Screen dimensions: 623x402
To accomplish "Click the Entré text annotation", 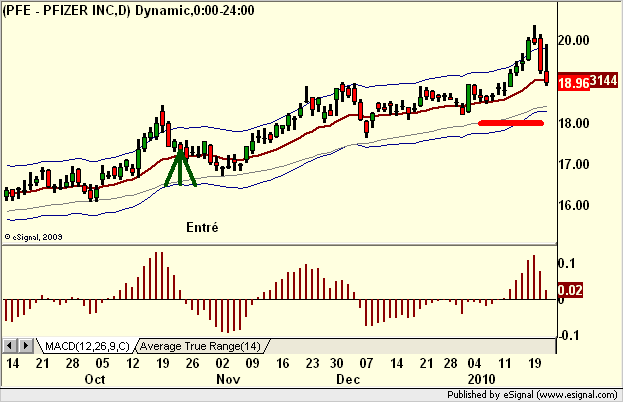I will 202,227.
